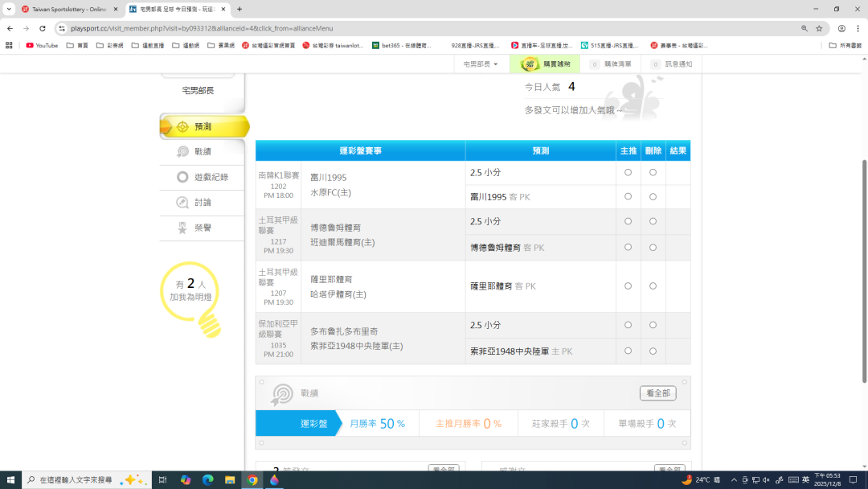Image resolution: width=868 pixels, height=489 pixels.
Task: Click the 討論 sidebar icon
Action: (183, 203)
